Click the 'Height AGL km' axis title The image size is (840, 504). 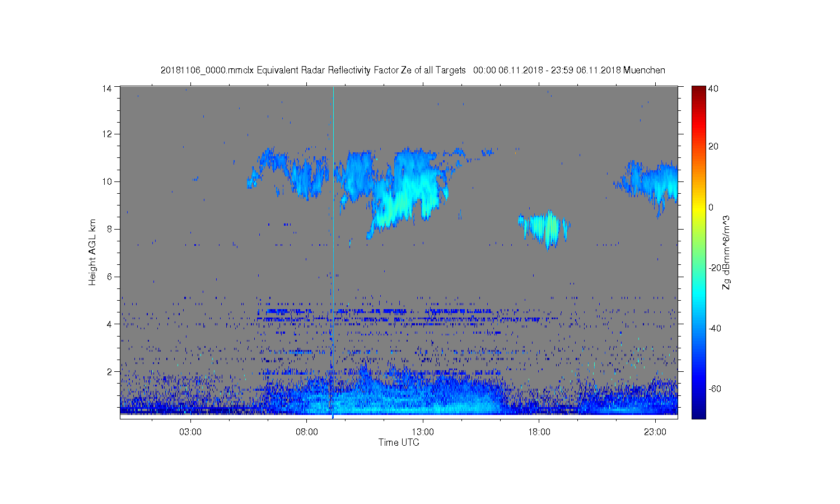(x=92, y=252)
